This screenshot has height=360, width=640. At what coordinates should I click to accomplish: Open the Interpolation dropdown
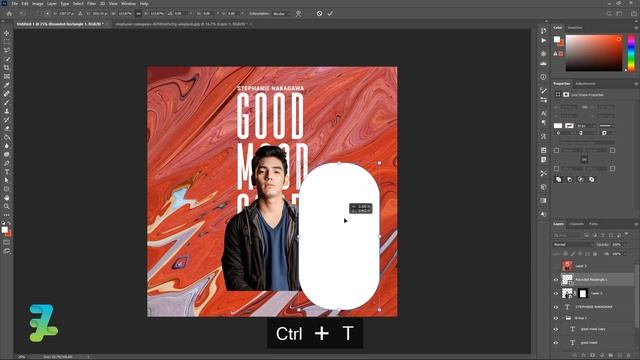pos(282,13)
